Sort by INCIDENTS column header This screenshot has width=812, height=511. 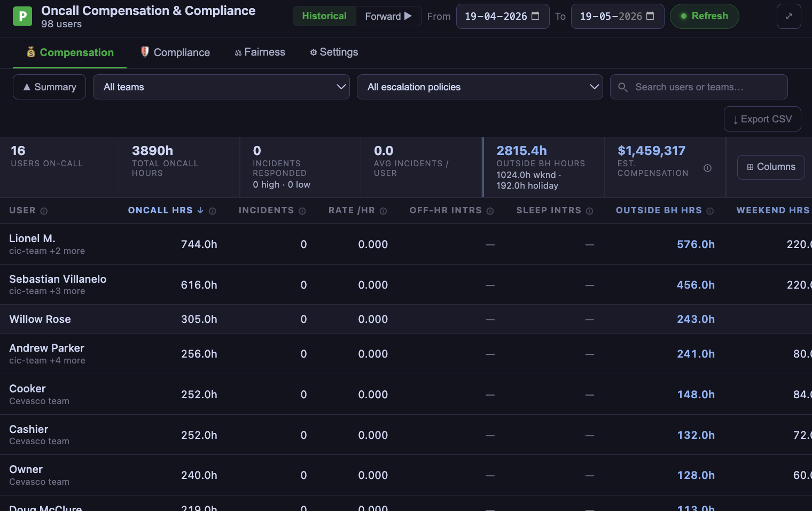coord(266,211)
